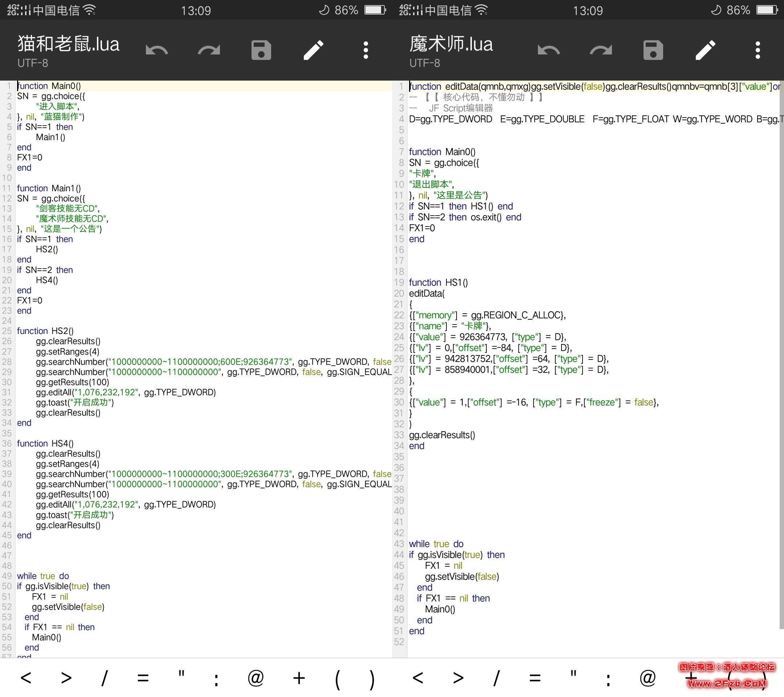Insert the ) symbol in left editor
784x697 pixels.
[372, 680]
